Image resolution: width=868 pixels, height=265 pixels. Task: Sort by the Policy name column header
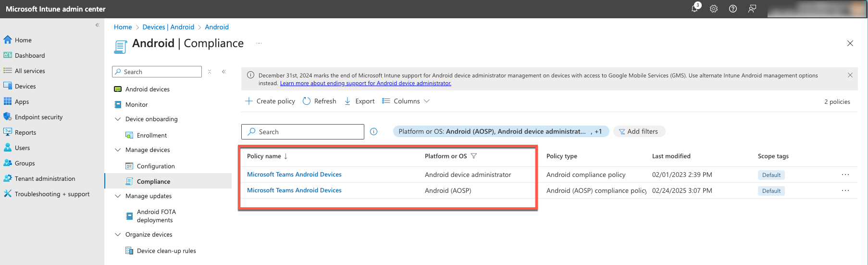click(x=264, y=156)
